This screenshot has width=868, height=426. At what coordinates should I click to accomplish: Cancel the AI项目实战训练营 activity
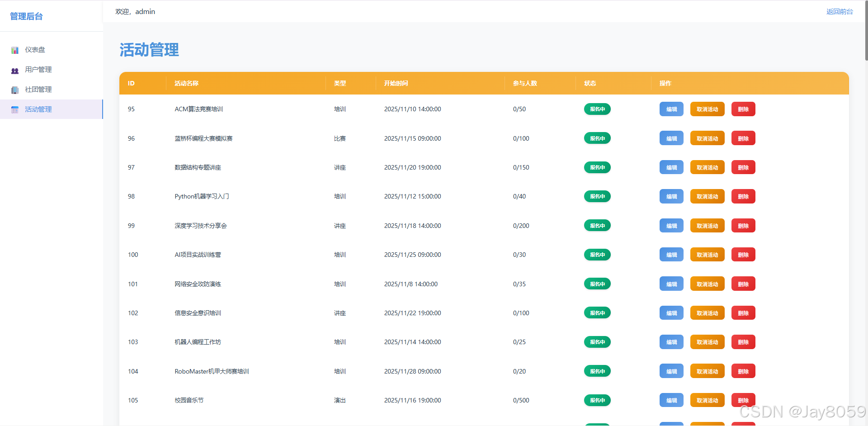707,255
